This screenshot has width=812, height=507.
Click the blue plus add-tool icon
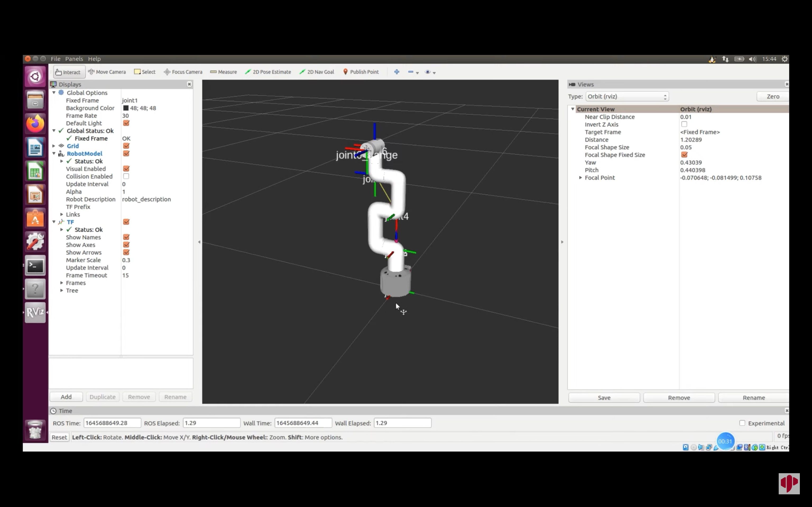coord(396,72)
